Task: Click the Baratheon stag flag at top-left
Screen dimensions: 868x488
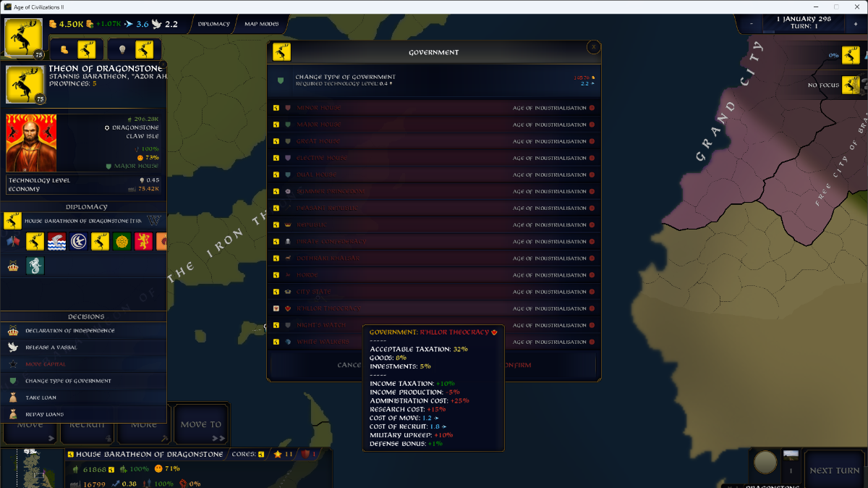Action: click(24, 38)
